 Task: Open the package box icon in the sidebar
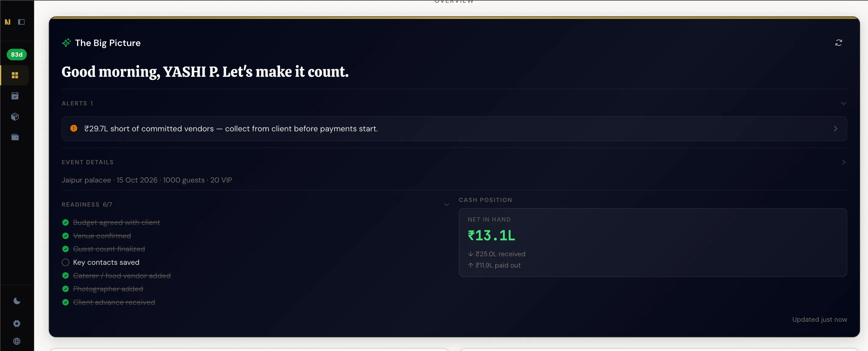tap(15, 117)
